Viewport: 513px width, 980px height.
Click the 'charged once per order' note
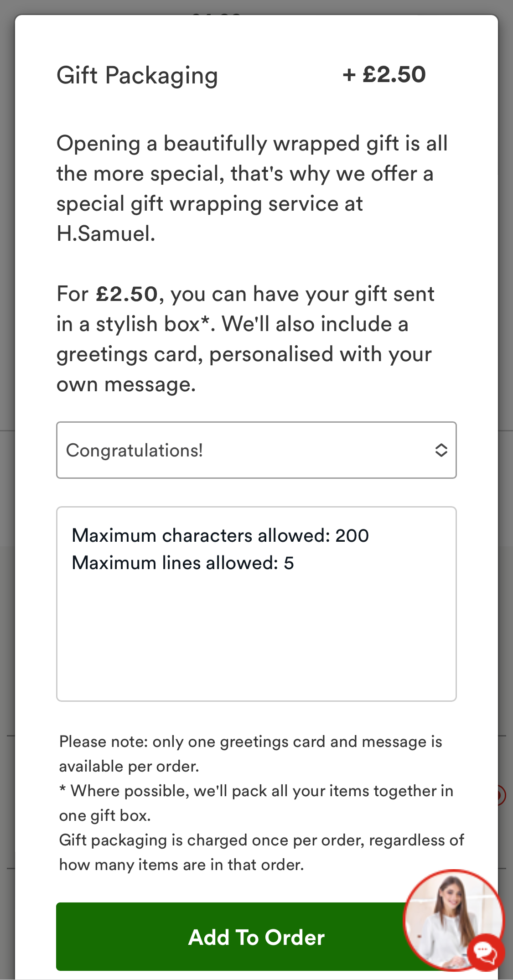click(x=261, y=852)
